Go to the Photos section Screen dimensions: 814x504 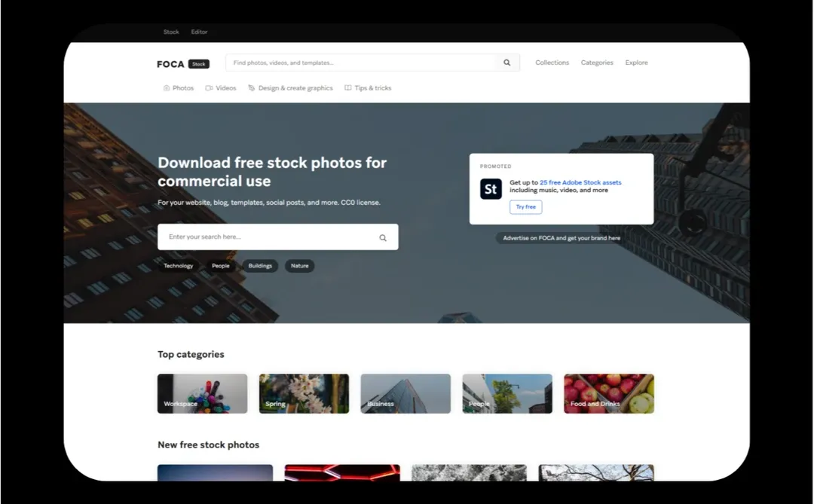tap(178, 88)
